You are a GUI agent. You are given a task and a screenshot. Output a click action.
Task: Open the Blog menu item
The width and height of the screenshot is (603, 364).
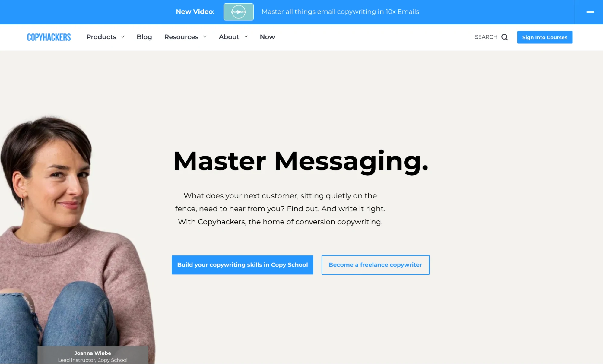point(144,36)
